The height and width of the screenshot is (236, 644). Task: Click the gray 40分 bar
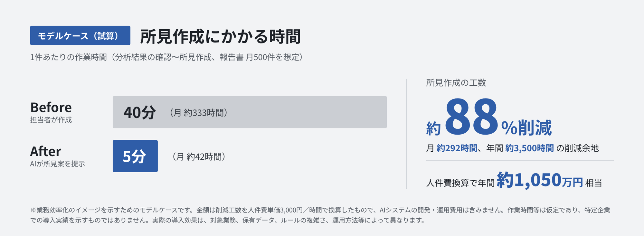250,112
